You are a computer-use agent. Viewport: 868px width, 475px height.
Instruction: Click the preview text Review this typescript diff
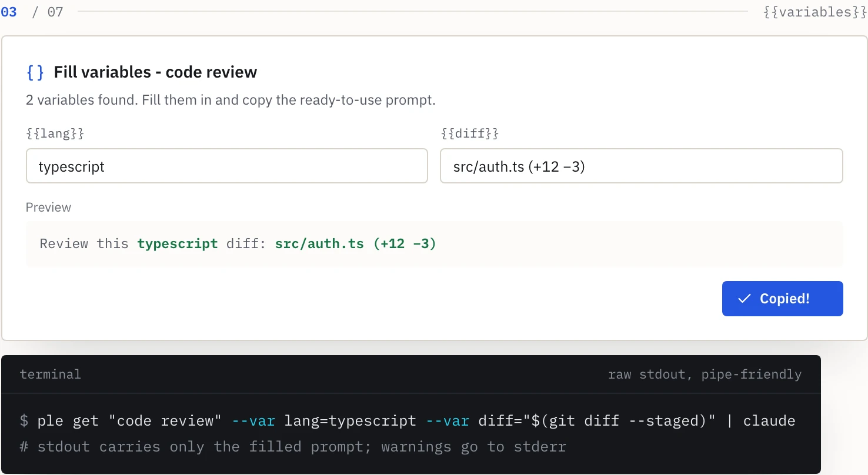click(x=238, y=243)
